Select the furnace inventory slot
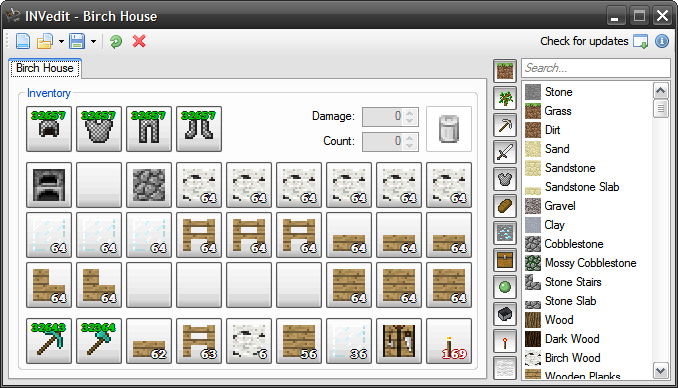 (49, 185)
